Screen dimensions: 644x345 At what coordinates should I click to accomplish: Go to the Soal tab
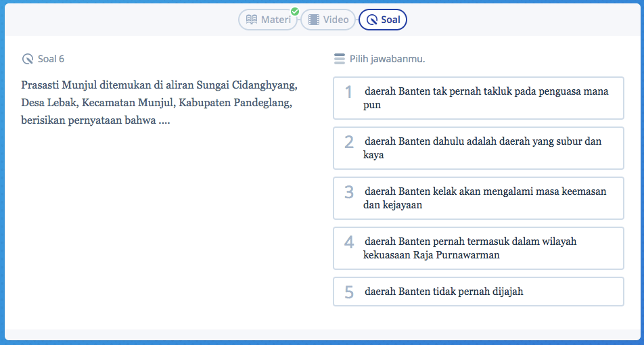383,20
